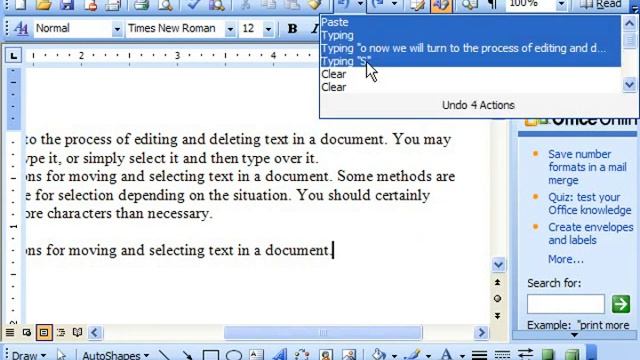Click the Select Browse Object button
640x360 pixels.
(x=497, y=299)
